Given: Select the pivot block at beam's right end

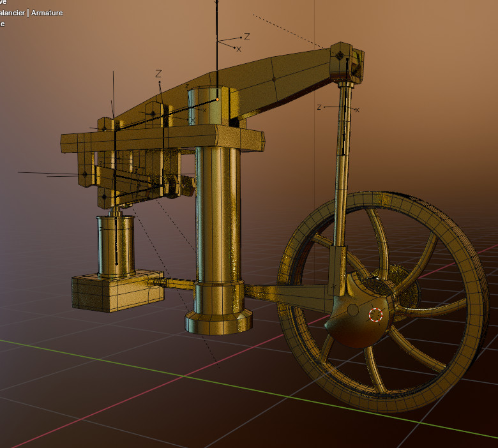Looking at the screenshot, I should click(347, 63).
